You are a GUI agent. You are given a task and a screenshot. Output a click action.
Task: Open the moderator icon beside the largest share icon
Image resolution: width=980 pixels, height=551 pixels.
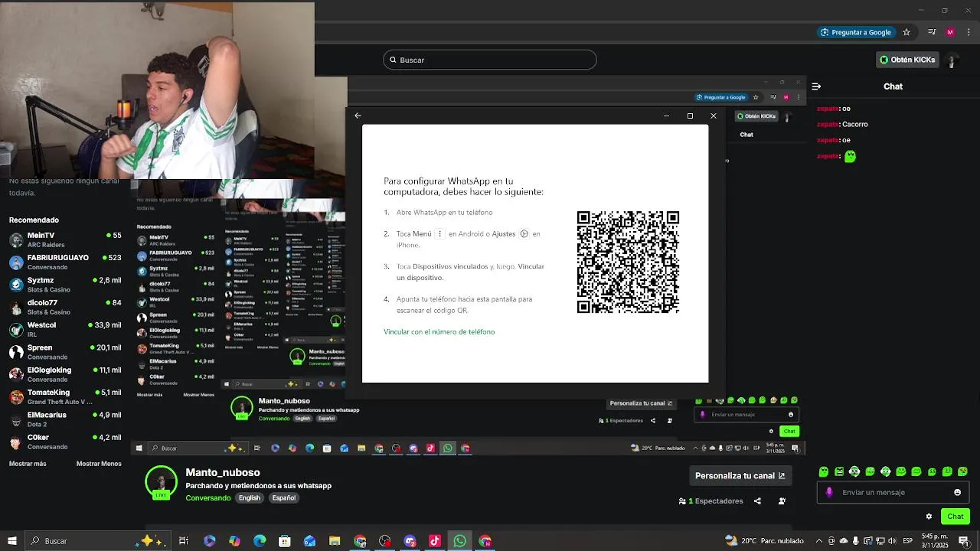click(782, 501)
